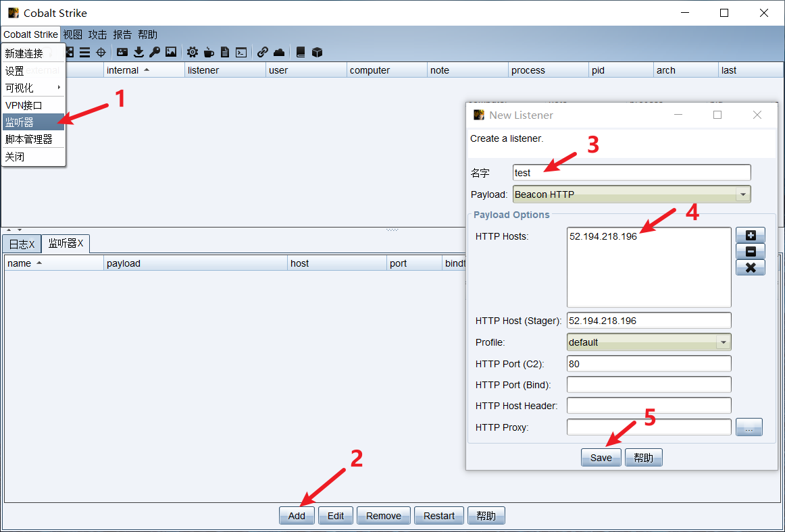Add HTTP host with plus button
The image size is (785, 532).
tap(750, 235)
